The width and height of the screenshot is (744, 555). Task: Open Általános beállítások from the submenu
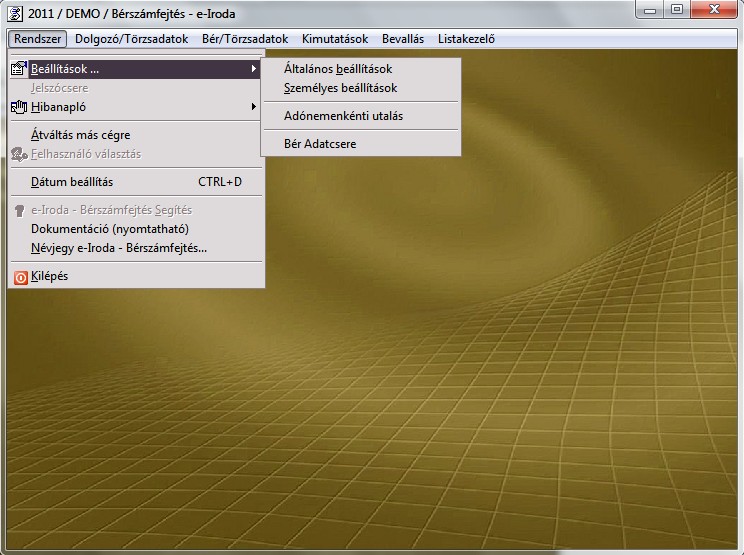[337, 69]
